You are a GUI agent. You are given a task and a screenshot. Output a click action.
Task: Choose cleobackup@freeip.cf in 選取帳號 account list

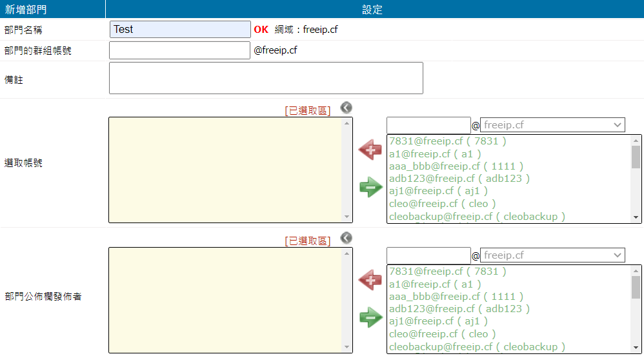coord(477,217)
